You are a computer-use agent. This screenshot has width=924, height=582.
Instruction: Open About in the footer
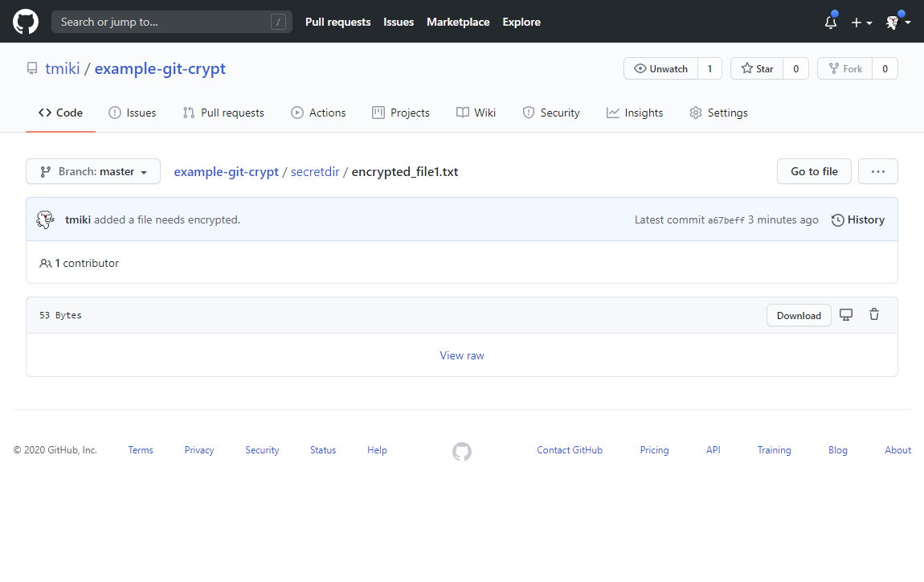click(x=897, y=450)
